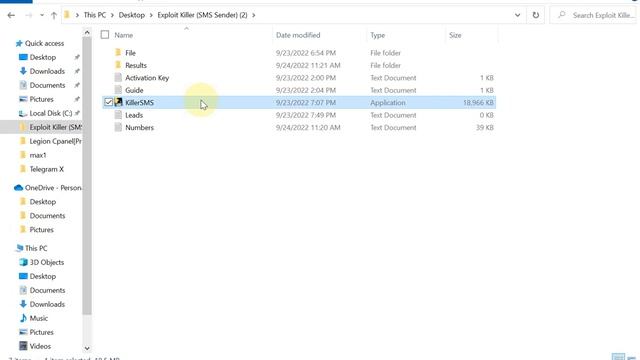Click the Forward navigation arrow
Screen dimensions: 640x360
pyautogui.click(x=29, y=16)
